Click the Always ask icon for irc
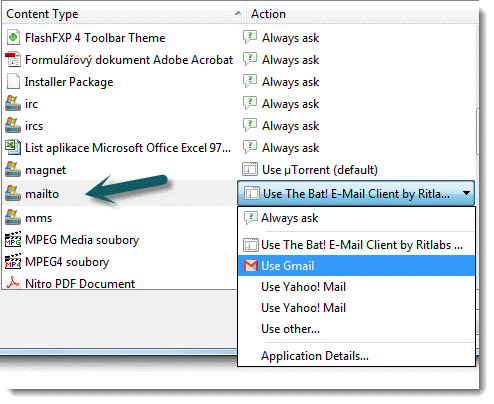The width and height of the screenshot is (494, 404). click(x=250, y=103)
